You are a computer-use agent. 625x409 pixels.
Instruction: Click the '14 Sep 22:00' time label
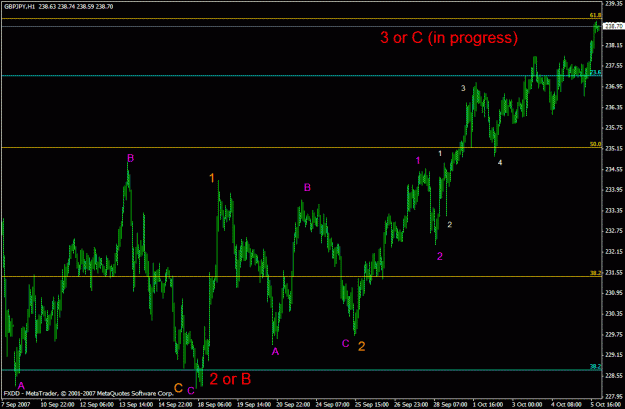point(175,405)
